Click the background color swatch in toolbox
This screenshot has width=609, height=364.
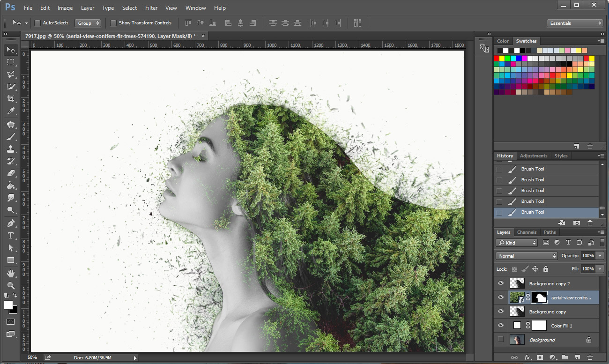point(15,311)
